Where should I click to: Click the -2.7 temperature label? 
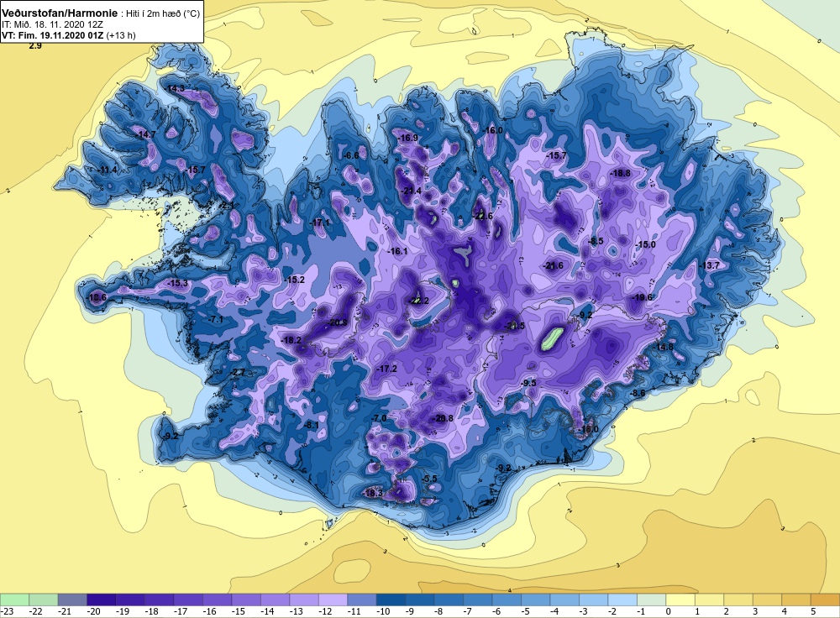tap(238, 373)
